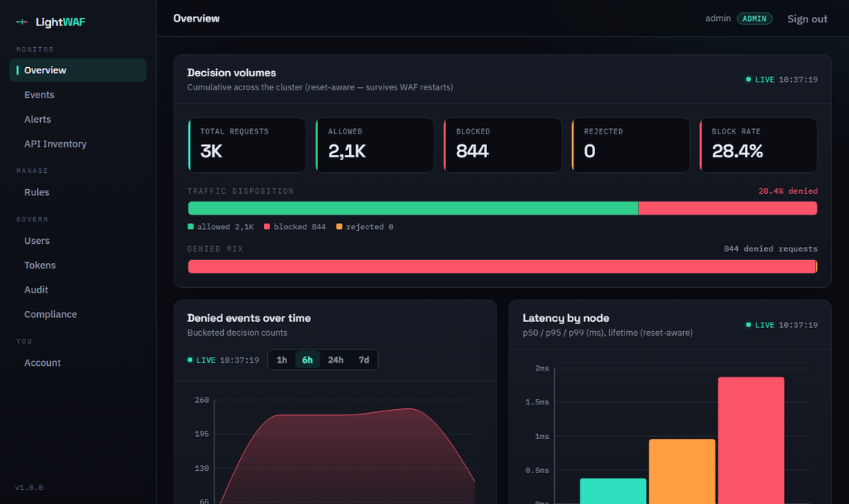Click the Blocked 844 card
Image resolution: width=849 pixels, height=504 pixels.
pos(502,145)
